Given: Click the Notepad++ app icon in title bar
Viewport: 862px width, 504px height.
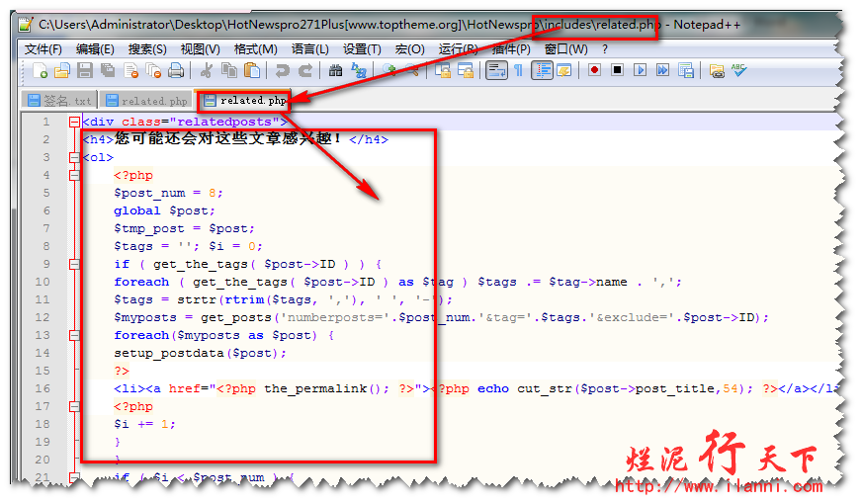Looking at the screenshot, I should pos(26,25).
